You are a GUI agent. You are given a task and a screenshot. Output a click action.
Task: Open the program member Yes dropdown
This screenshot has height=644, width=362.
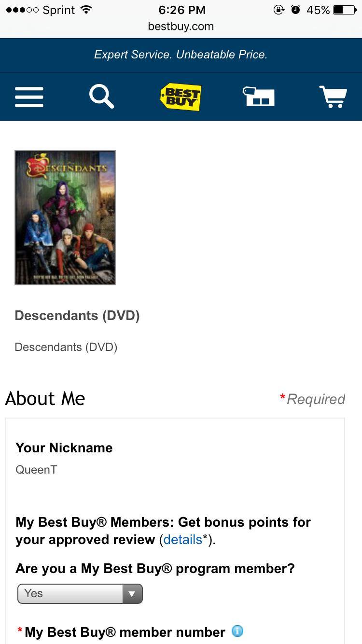pos(80,594)
